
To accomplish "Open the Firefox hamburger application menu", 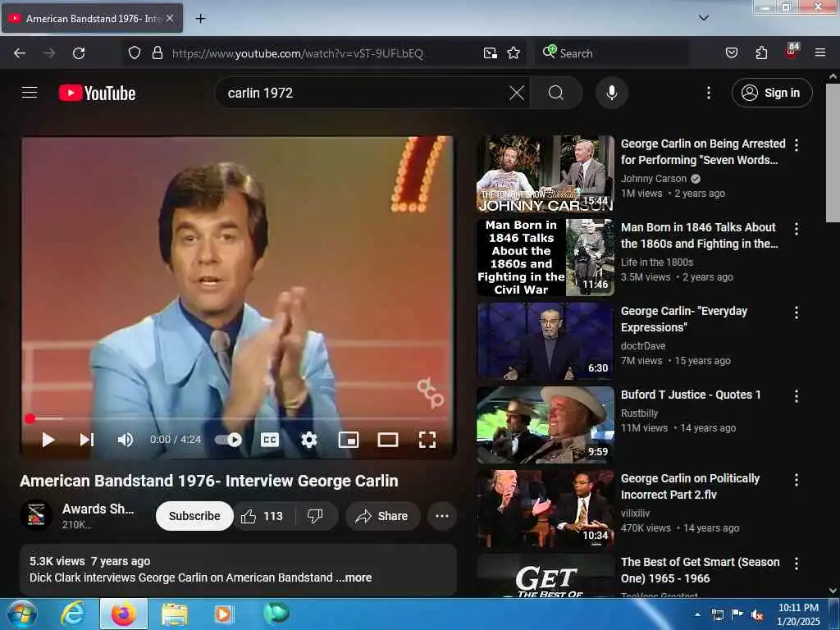I will (820, 53).
